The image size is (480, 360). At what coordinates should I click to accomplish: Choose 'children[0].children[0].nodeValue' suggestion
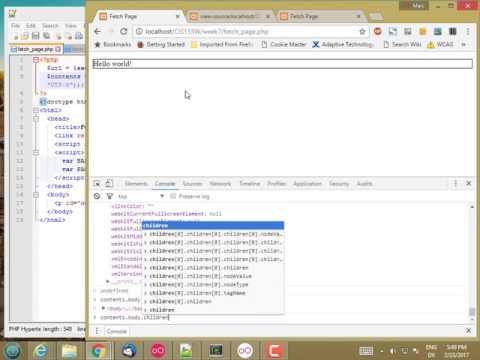[213, 276]
